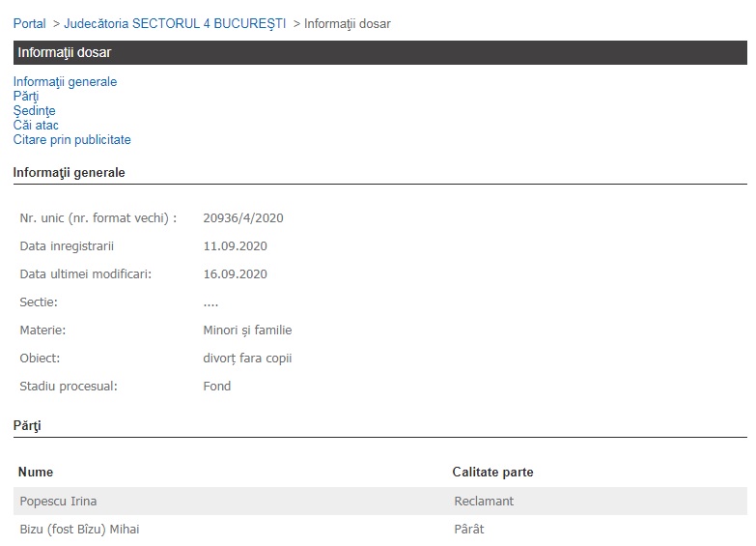Click the divorț fara copii text
This screenshot has width=756, height=546.
247,359
